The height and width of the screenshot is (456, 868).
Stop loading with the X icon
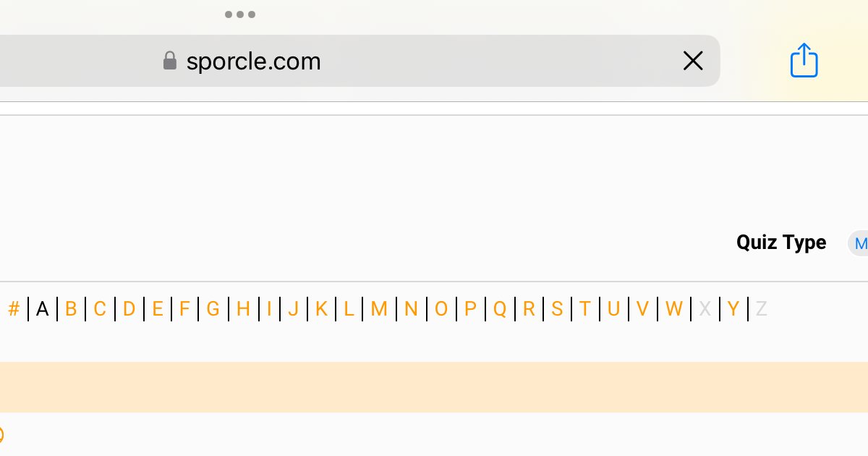click(693, 61)
